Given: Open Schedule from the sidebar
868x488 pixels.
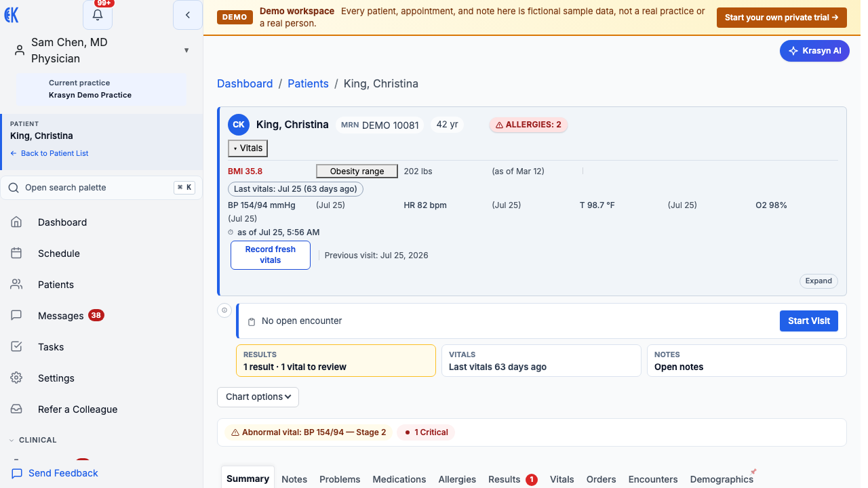Looking at the screenshot, I should pos(102,253).
